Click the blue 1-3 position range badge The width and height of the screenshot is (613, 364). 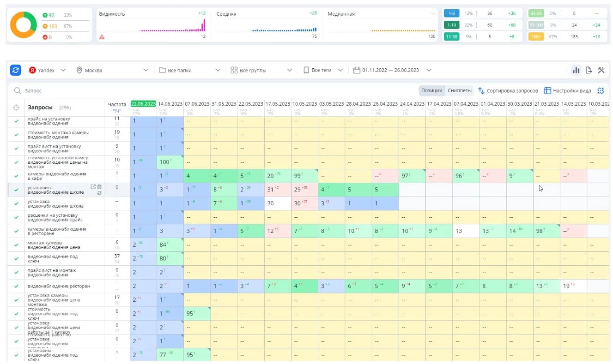click(451, 13)
